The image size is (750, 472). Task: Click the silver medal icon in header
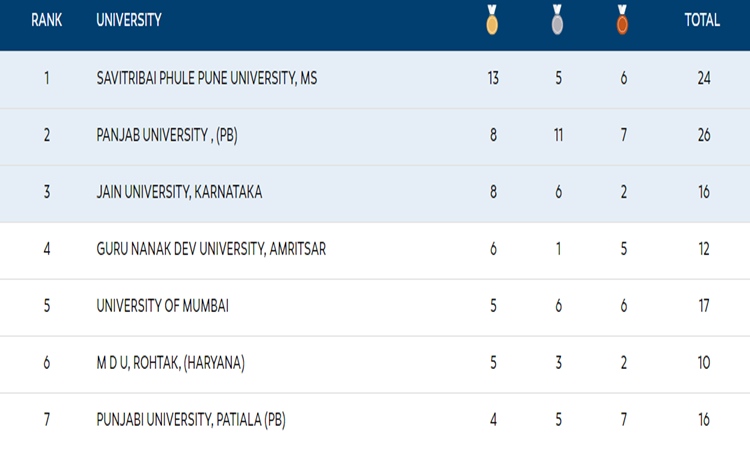[557, 20]
